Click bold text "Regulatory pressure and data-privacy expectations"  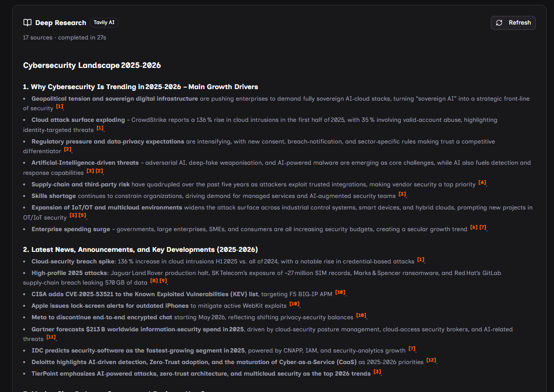click(x=108, y=142)
